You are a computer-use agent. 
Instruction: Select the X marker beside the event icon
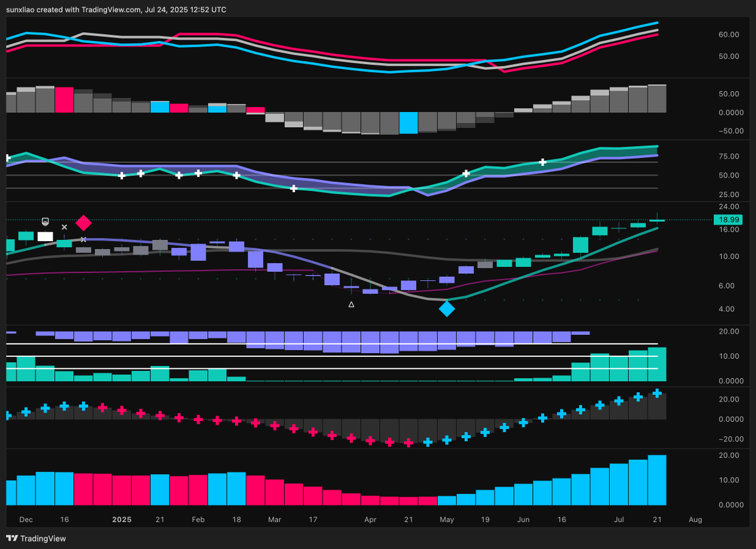click(64, 227)
